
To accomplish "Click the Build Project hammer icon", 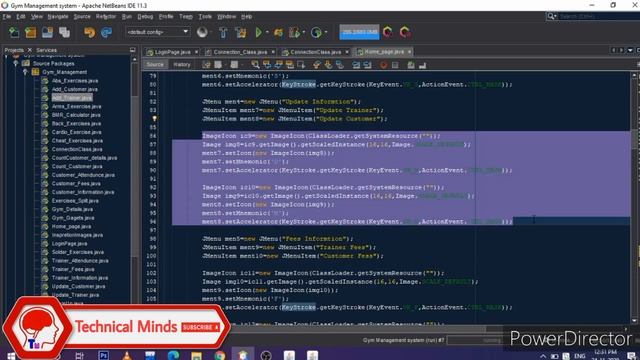I will tap(223, 32).
